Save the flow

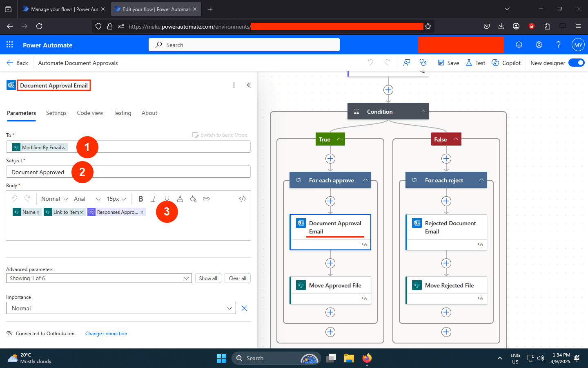point(448,63)
